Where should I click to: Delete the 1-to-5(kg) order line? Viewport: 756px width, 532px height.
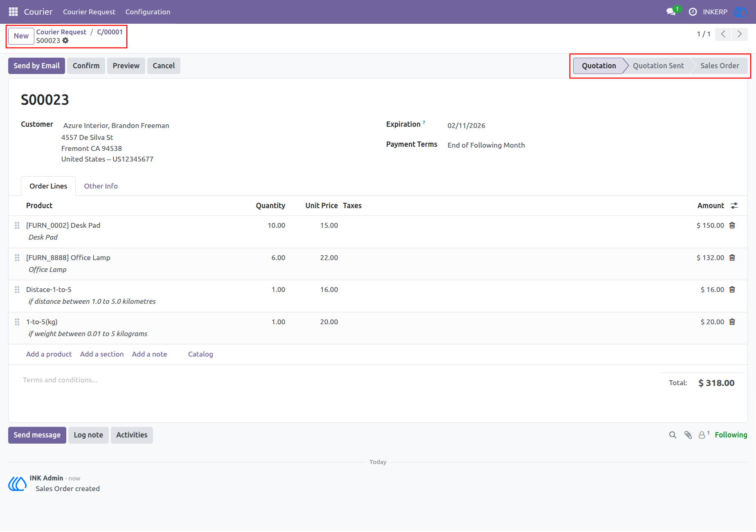point(732,322)
